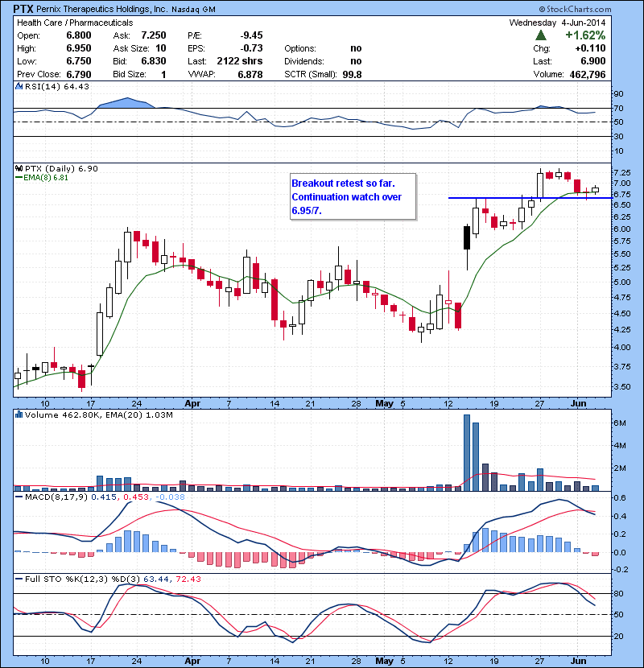
Task: Click the Bid Size value 1
Action: pyautogui.click(x=163, y=74)
